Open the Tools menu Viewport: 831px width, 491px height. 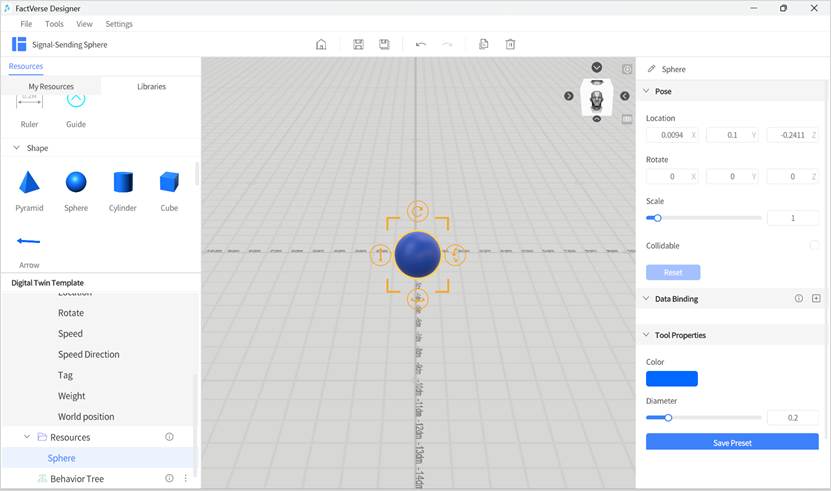tap(54, 24)
